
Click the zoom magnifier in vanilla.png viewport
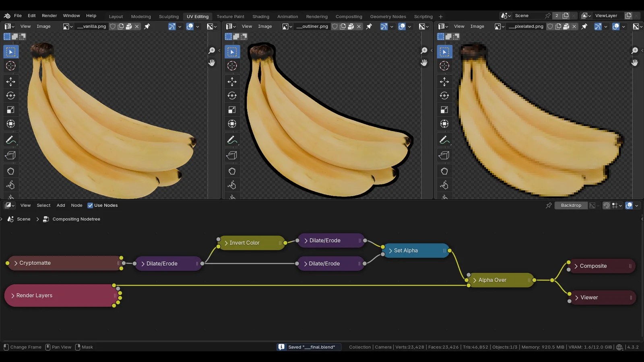tap(212, 51)
